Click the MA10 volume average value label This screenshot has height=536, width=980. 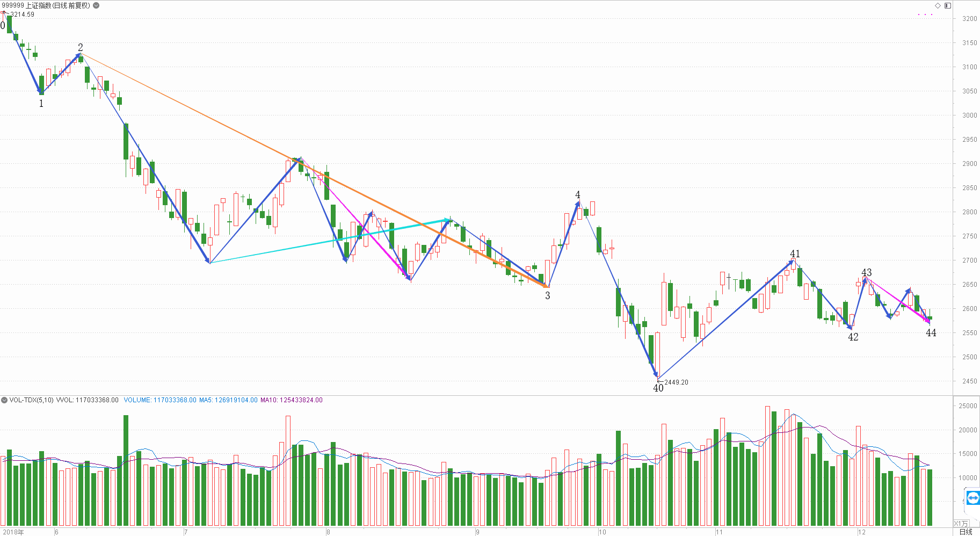(x=292, y=400)
